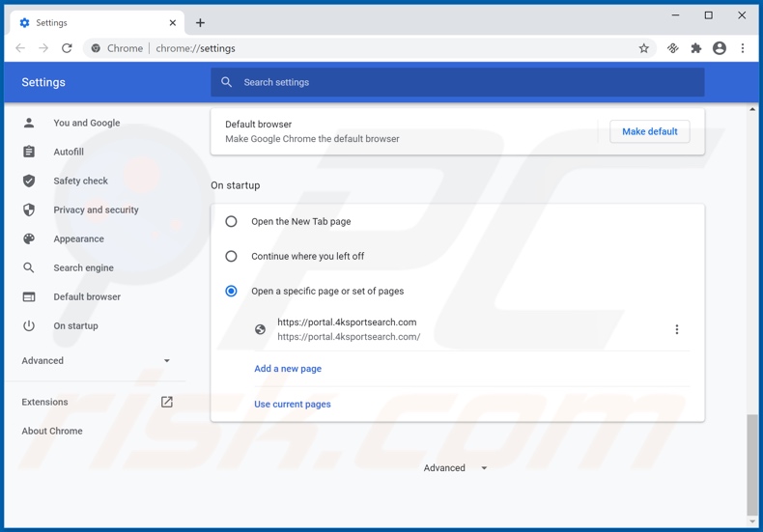
Task: Jump to On startup section
Action: pyautogui.click(x=76, y=325)
